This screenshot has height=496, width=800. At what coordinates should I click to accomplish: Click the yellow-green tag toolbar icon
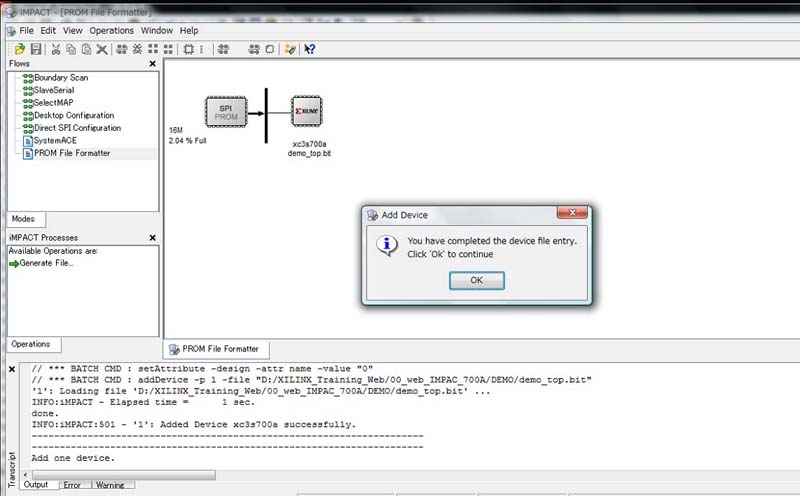pyautogui.click(x=290, y=49)
